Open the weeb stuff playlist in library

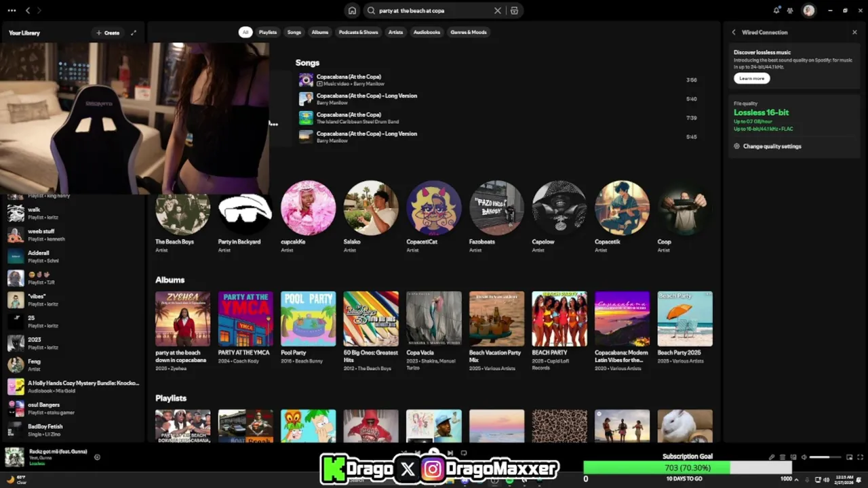coord(73,235)
